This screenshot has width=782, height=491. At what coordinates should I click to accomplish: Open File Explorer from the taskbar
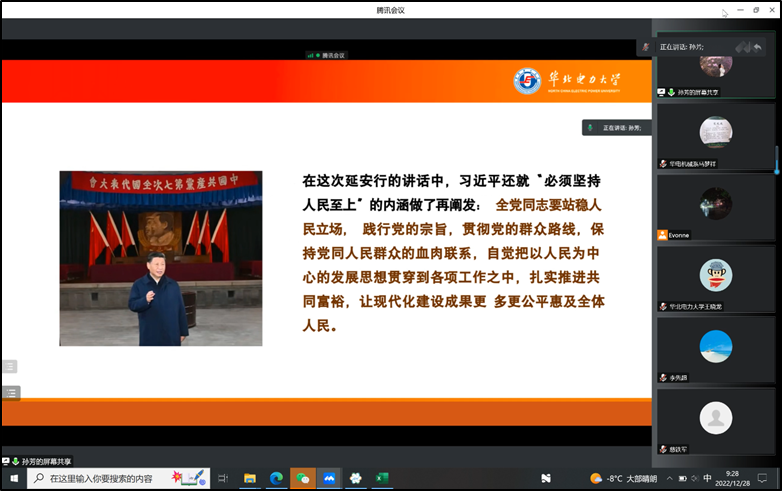click(250, 479)
